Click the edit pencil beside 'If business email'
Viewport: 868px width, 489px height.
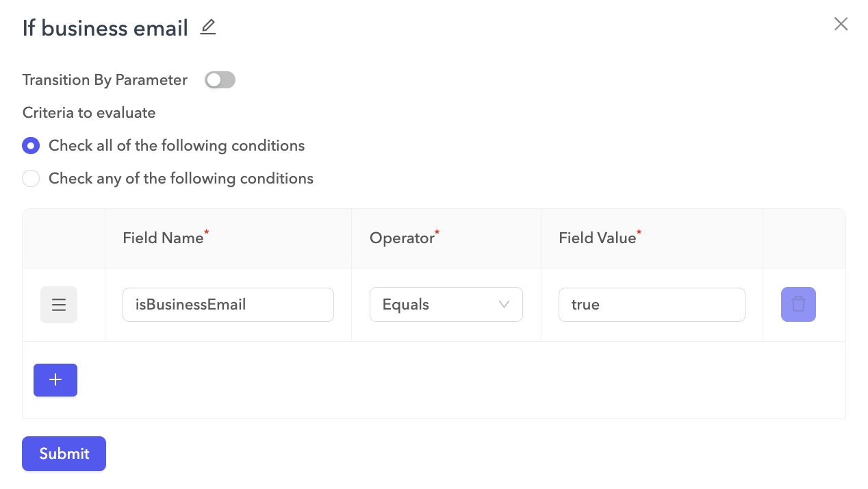pos(207,26)
